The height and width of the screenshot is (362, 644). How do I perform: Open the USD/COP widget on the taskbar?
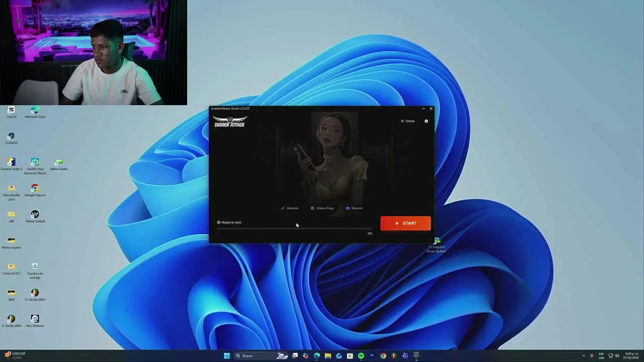coord(14,355)
